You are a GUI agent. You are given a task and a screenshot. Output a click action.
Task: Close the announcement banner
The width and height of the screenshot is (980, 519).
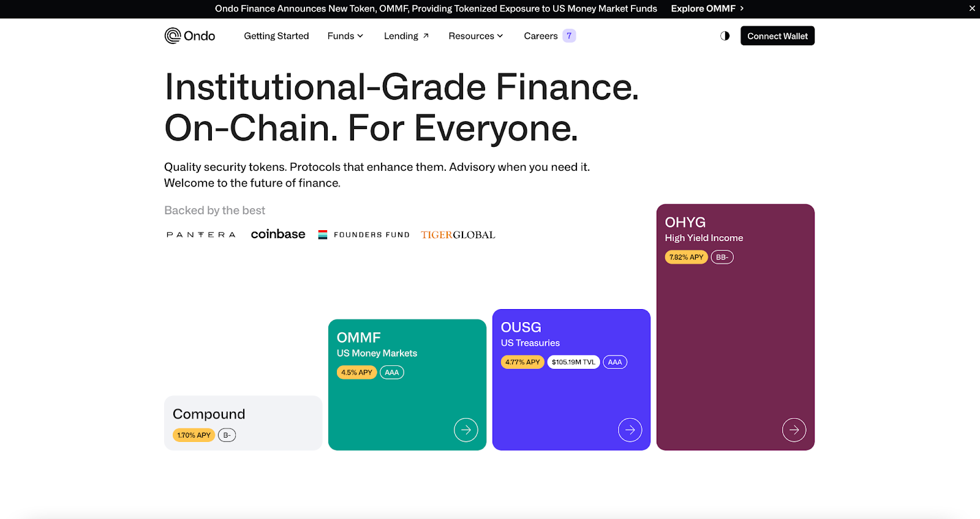point(972,9)
